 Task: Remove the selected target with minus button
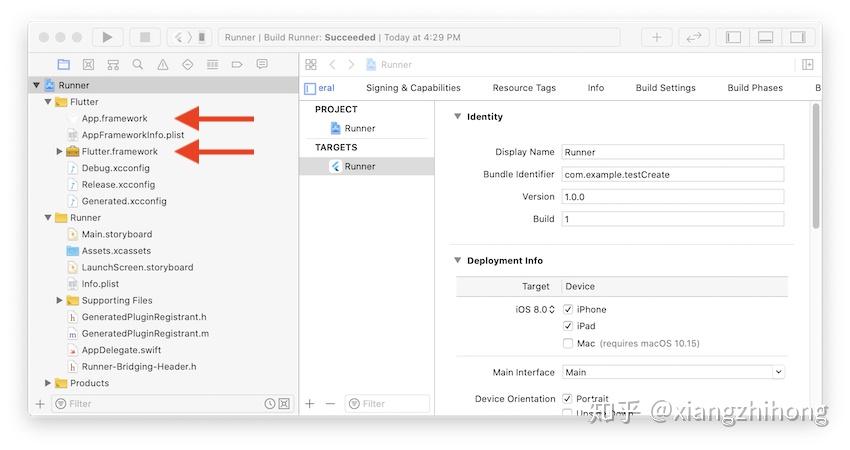tap(330, 404)
